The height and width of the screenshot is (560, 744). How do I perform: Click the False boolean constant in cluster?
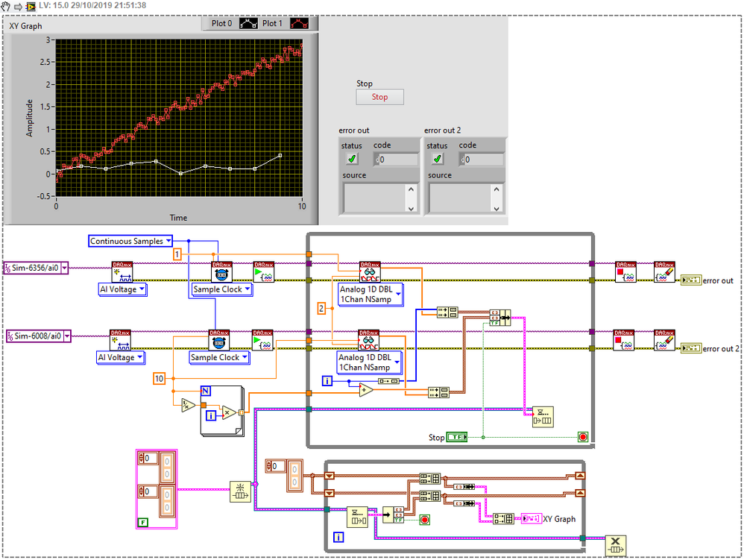pos(143,523)
